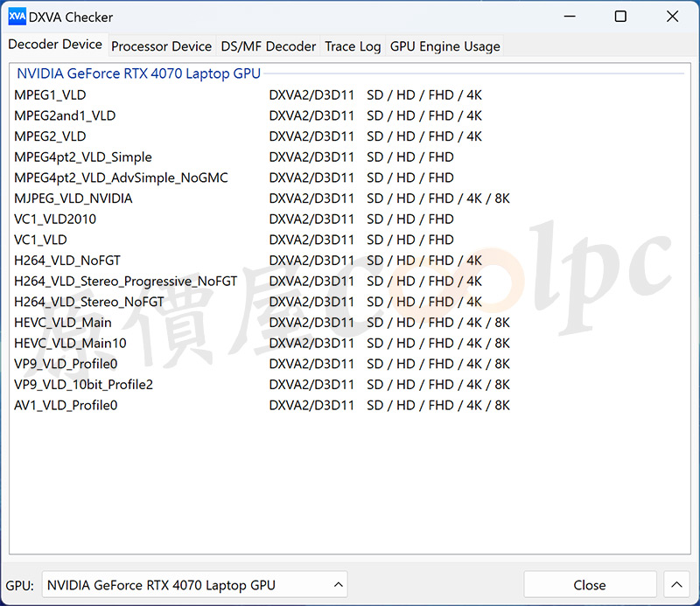
Task: Go to the GPU Engine Usage tab
Action: tap(444, 46)
